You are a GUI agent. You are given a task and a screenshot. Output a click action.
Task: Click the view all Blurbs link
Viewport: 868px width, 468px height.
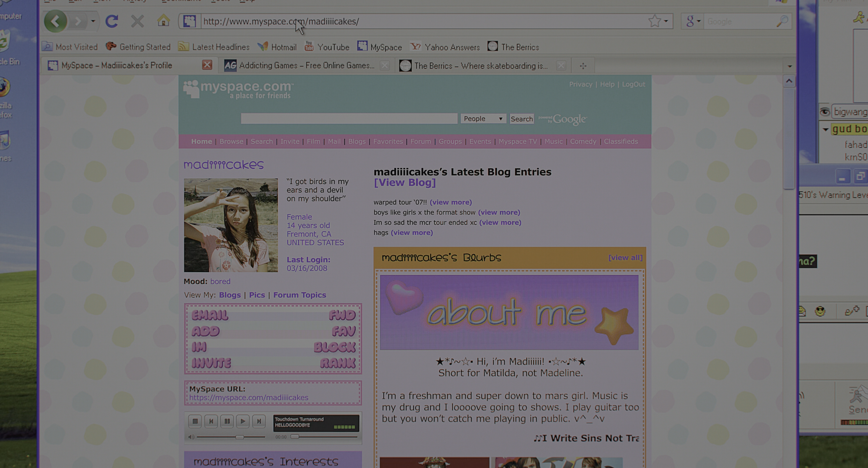click(625, 258)
